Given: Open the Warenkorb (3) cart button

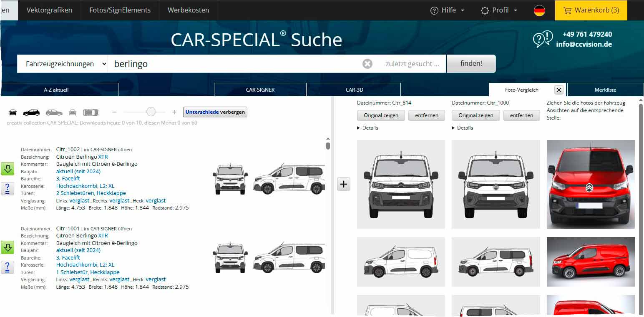Looking at the screenshot, I should point(591,10).
